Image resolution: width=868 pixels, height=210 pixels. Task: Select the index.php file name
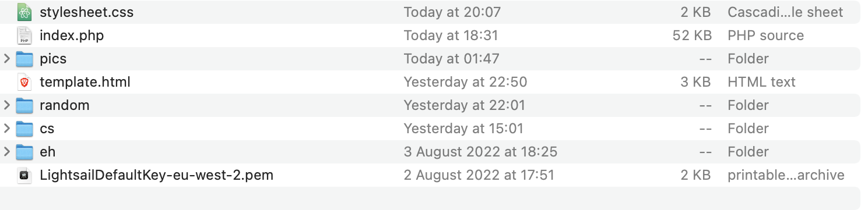tap(72, 35)
